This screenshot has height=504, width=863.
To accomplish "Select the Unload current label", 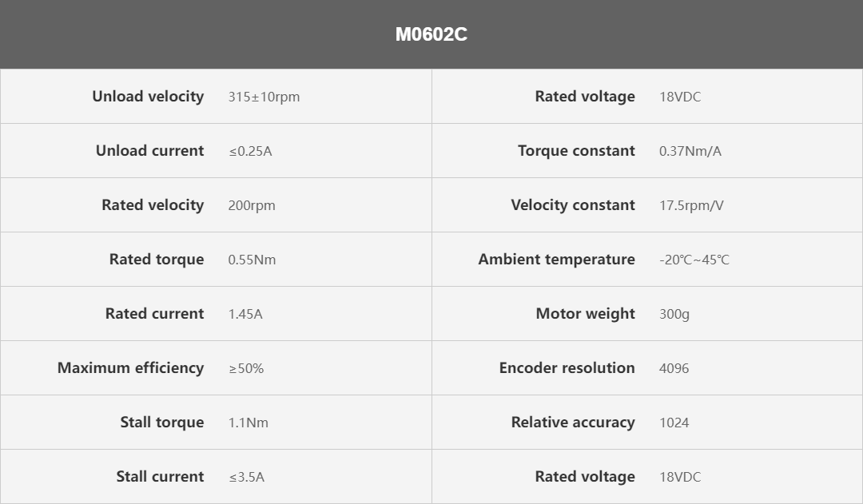I will (149, 151).
